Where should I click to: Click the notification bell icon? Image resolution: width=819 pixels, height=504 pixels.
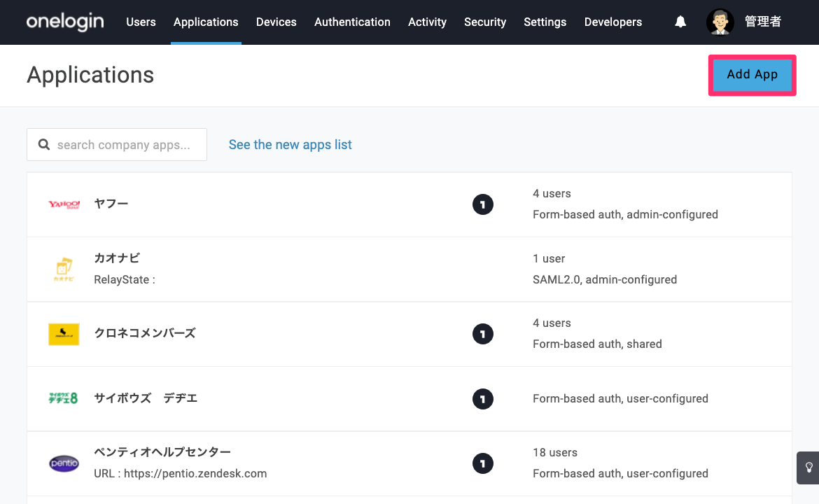(x=680, y=22)
